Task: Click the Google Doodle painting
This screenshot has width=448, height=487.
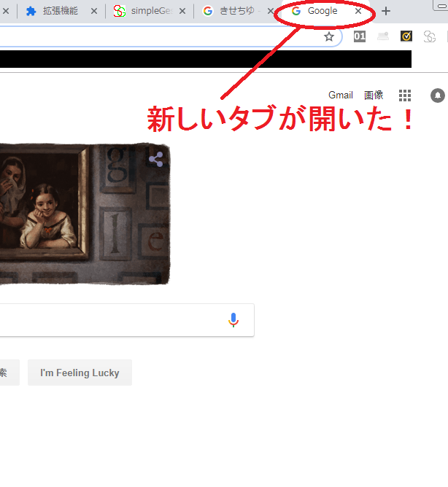Action: coord(85,214)
